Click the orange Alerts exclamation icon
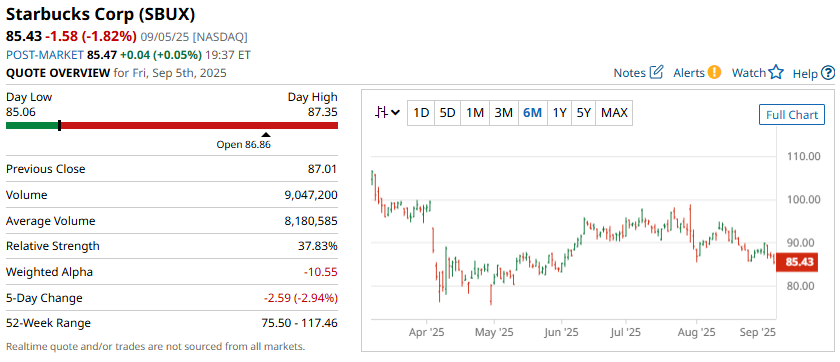The height and width of the screenshot is (362, 840). [x=714, y=72]
